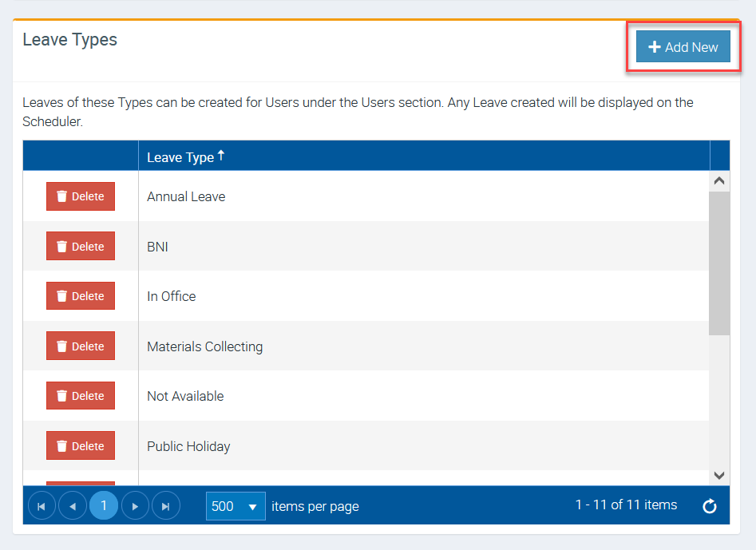Delete the Public Holiday leave type
The image size is (756, 550).
pos(81,445)
